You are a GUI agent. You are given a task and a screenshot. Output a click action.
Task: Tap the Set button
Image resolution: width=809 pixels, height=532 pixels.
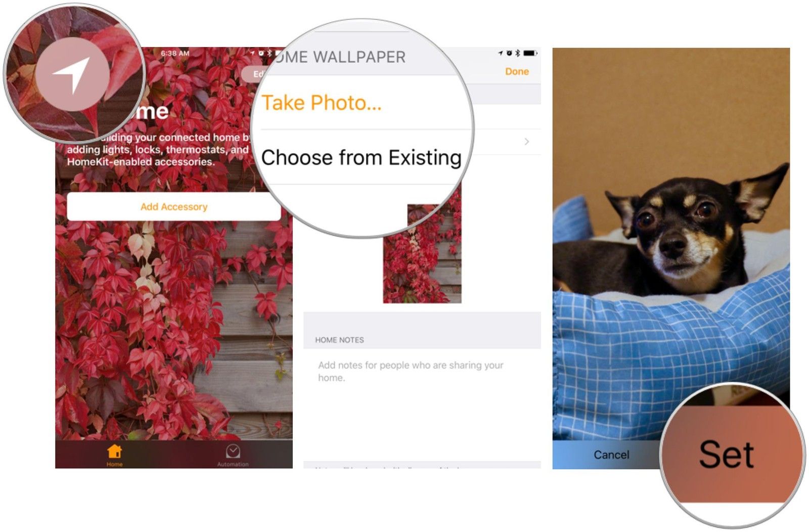pyautogui.click(x=726, y=455)
